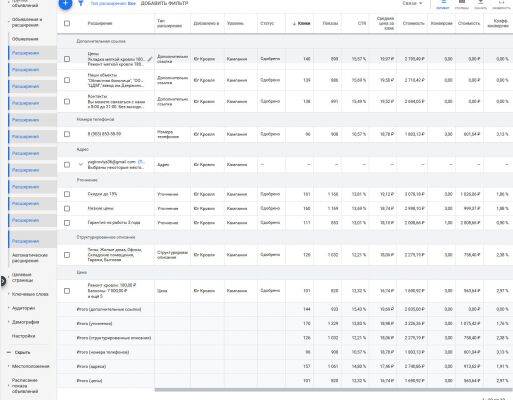Sort by the 'Статус' column header
The height and width of the screenshot is (400, 513).
coord(267,23)
